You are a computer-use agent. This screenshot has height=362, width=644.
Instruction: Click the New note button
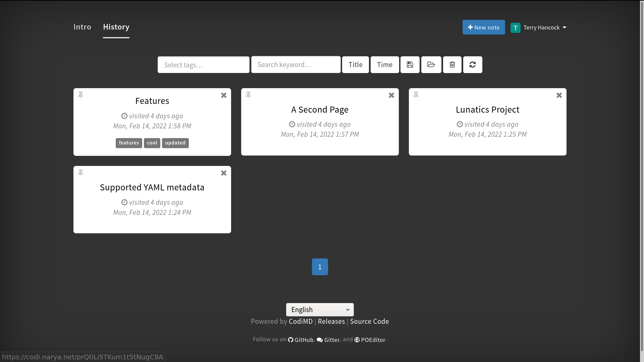[483, 27]
